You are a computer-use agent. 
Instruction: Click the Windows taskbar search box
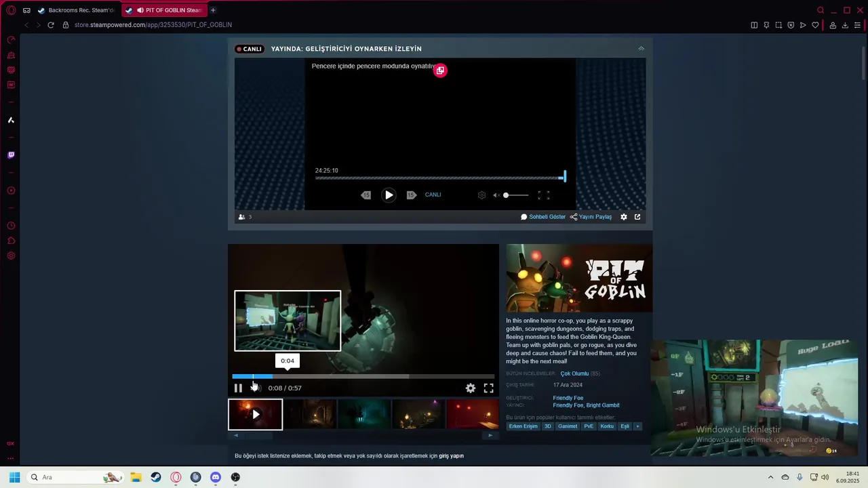coord(75,477)
